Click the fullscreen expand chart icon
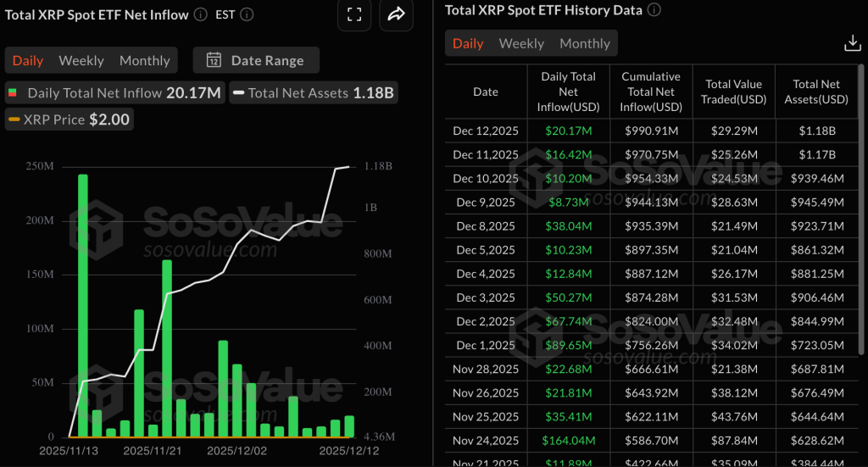868x467 pixels. pos(354,14)
